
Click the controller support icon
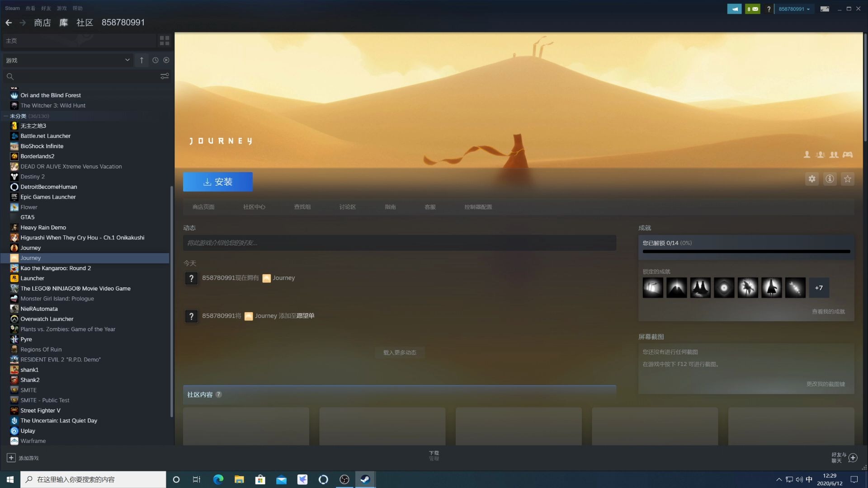(848, 155)
